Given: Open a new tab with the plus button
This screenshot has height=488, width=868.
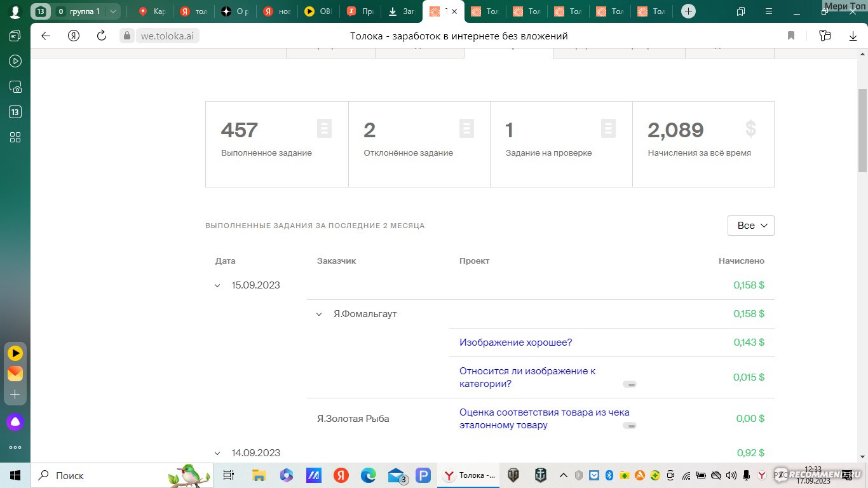Looking at the screenshot, I should 688,11.
